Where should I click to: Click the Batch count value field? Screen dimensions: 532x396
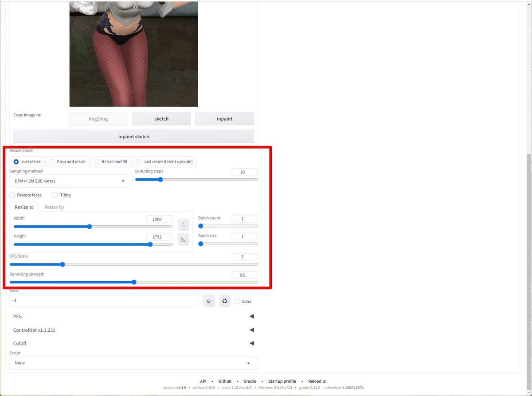pyautogui.click(x=245, y=219)
